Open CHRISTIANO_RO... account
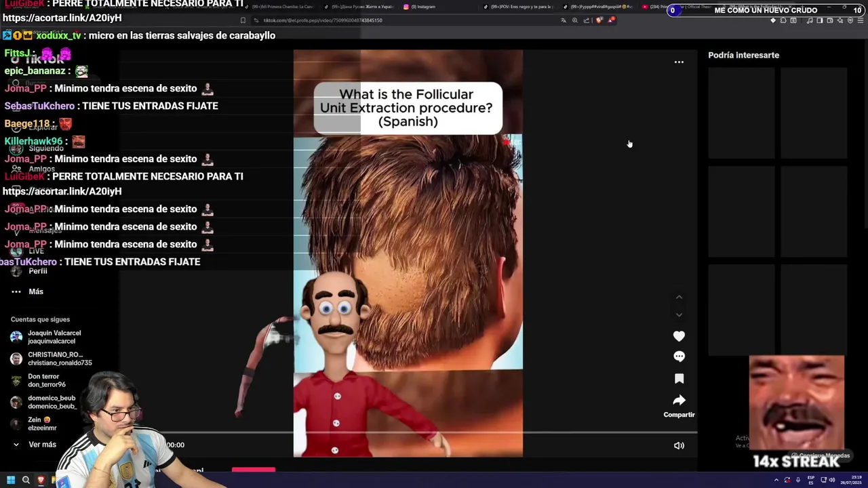This screenshot has width=868, height=488. tap(51, 359)
